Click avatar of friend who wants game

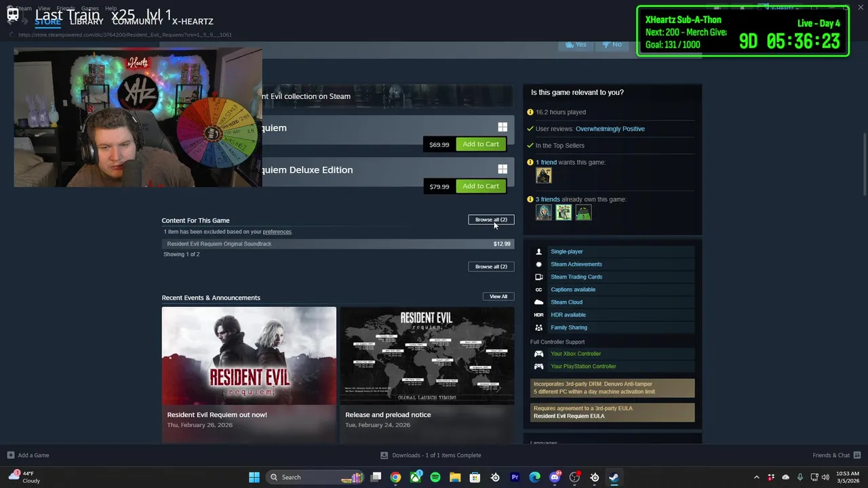click(544, 176)
